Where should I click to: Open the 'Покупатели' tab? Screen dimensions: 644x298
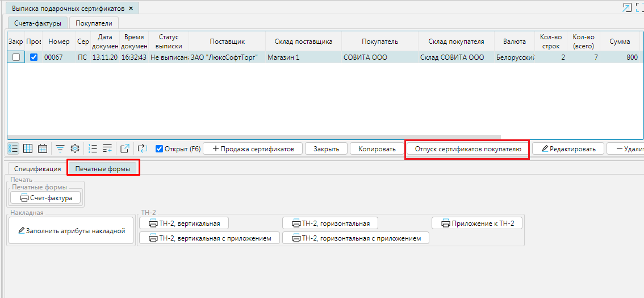click(x=94, y=23)
